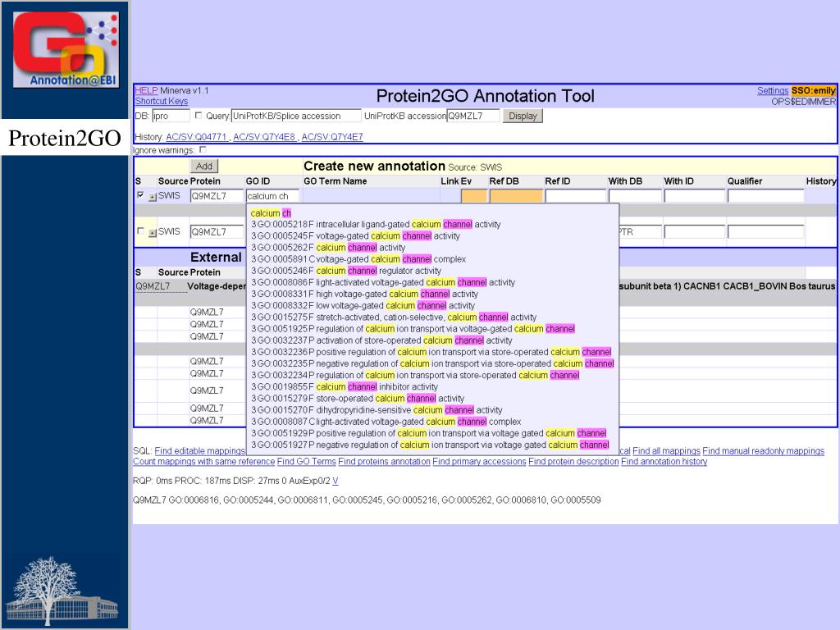Choose GO:0015275 stretch-activated, cation-selective suggestion
The image size is (840, 630).
point(394,317)
